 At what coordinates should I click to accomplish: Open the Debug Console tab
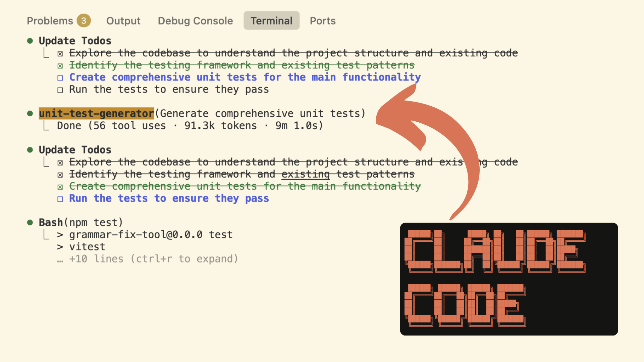click(x=195, y=21)
